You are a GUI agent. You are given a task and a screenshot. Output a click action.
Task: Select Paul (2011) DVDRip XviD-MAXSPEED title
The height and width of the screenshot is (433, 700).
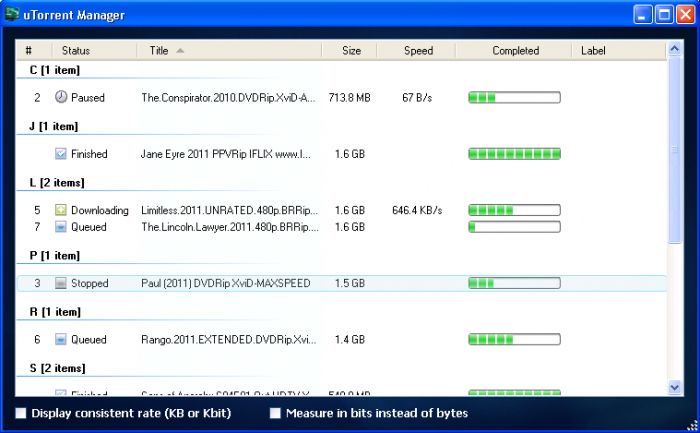coord(225,283)
